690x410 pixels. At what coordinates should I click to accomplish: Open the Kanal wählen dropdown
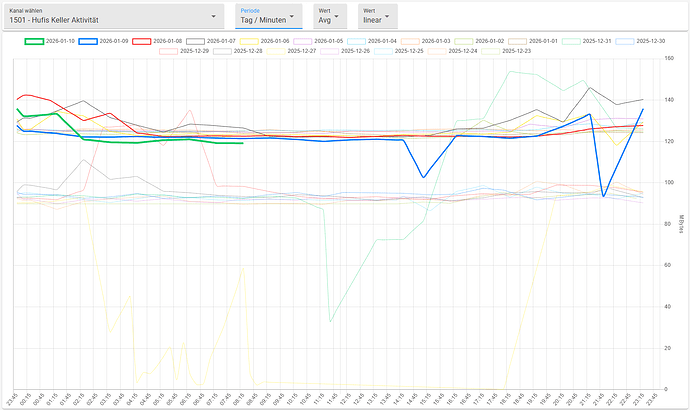pyautogui.click(x=115, y=16)
